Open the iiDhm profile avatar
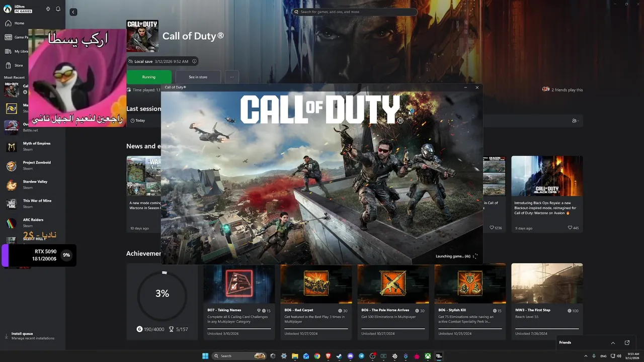 click(8, 9)
